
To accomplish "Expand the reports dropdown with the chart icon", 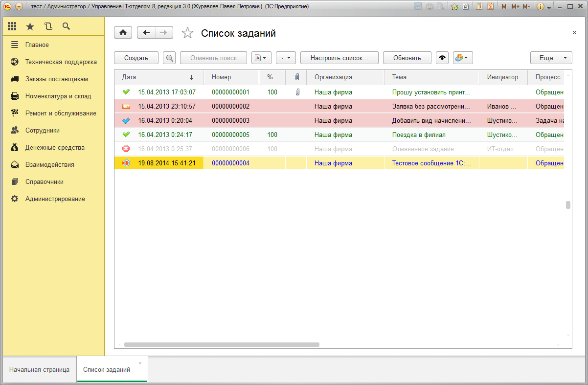I will (x=262, y=58).
